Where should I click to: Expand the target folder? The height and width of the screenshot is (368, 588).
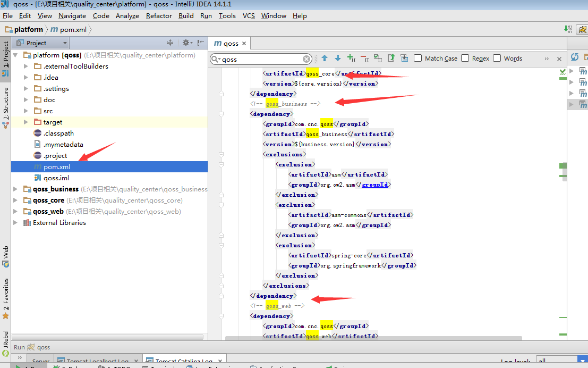(x=25, y=122)
